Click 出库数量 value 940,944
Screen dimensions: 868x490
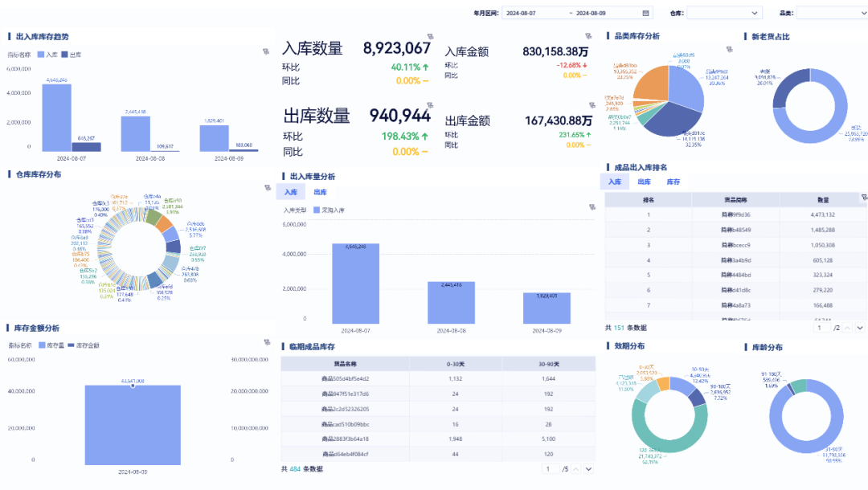pyautogui.click(x=400, y=116)
